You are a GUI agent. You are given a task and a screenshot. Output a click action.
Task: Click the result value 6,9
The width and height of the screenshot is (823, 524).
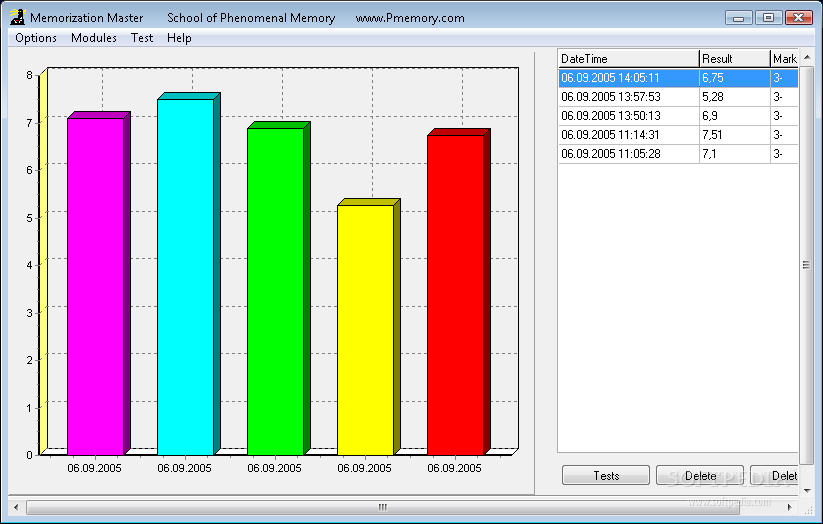(710, 116)
